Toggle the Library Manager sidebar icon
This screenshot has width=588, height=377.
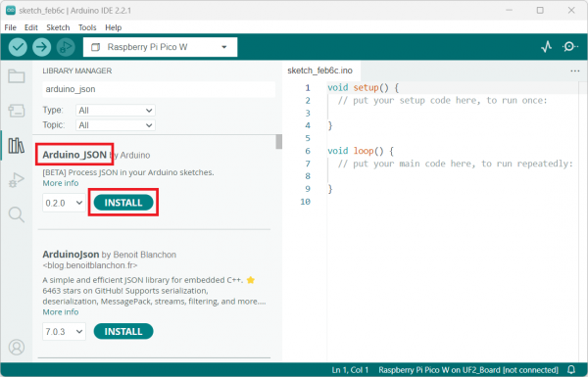click(17, 145)
